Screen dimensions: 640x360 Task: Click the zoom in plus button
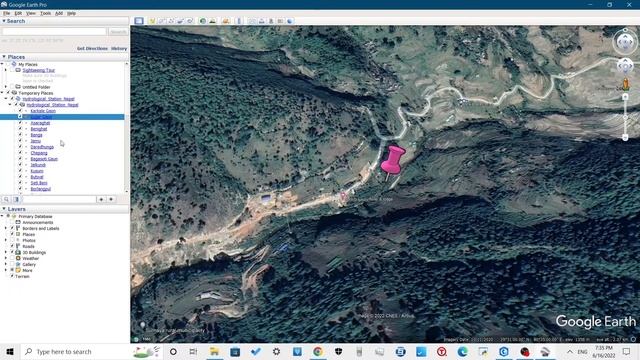pyautogui.click(x=625, y=97)
